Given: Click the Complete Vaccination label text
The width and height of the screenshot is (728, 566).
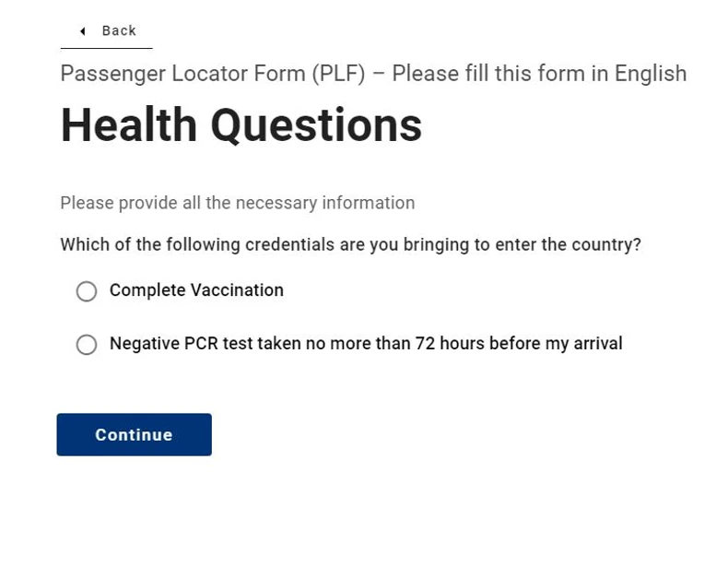Looking at the screenshot, I should tap(196, 290).
